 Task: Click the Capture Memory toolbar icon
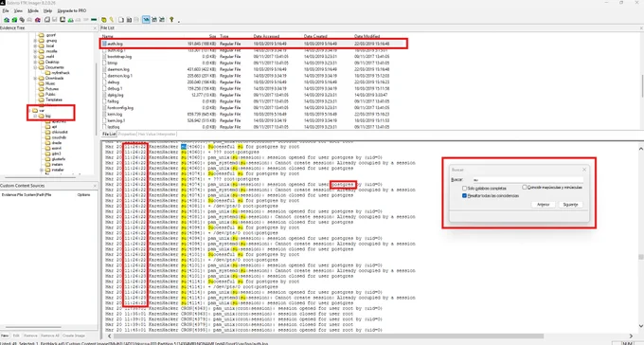[94, 19]
